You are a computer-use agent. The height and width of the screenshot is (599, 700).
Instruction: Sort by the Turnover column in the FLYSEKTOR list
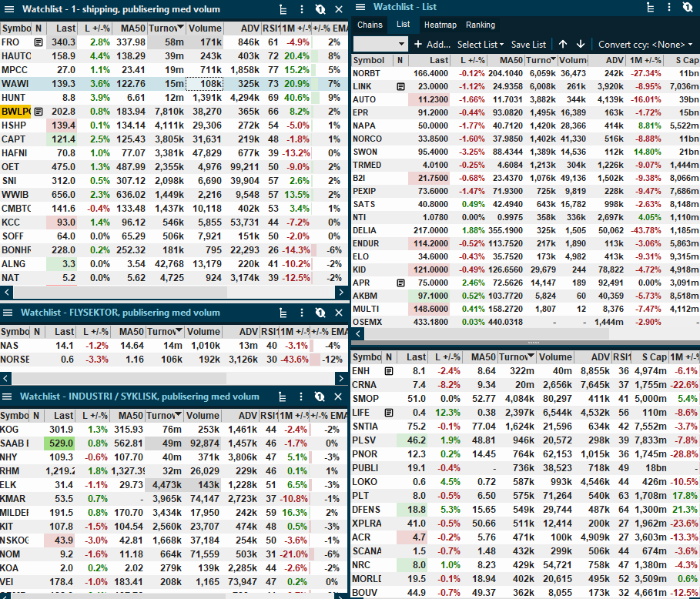point(165,332)
